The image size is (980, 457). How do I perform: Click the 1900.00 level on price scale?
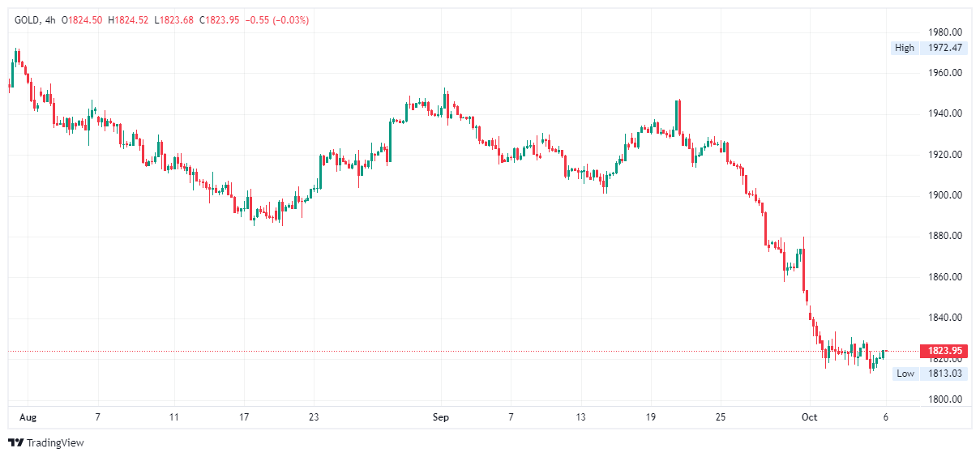(945, 195)
